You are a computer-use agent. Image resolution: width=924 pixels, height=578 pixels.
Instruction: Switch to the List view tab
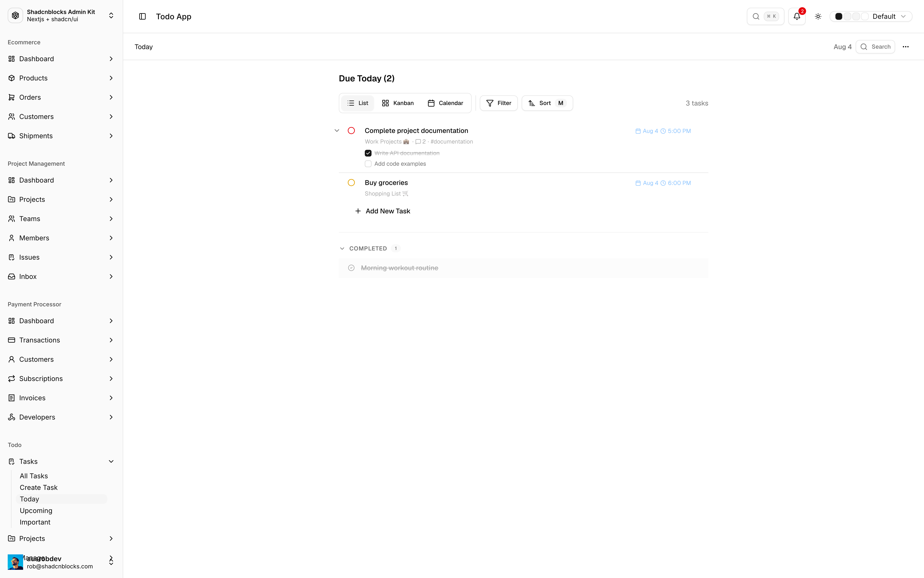coord(357,103)
